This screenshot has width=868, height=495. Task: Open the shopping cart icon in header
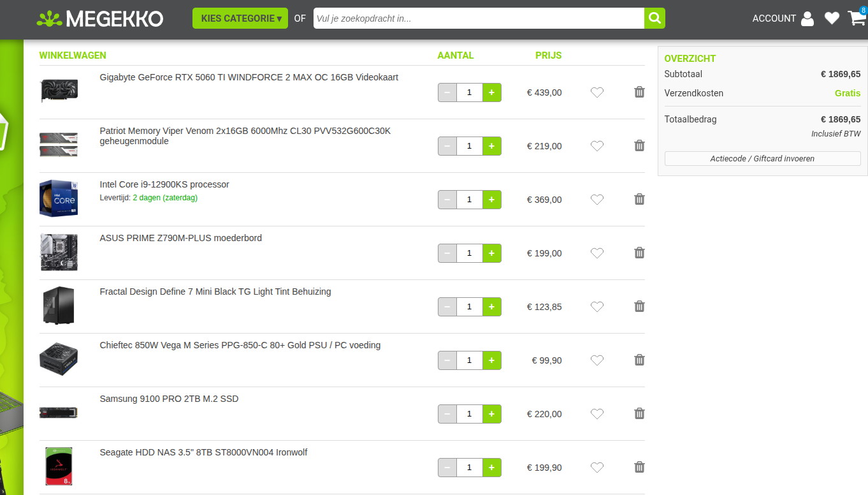tap(857, 18)
